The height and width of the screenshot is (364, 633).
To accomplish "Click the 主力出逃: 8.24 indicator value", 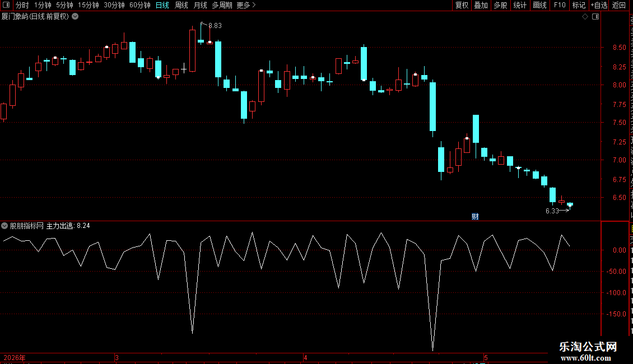I will 68,226.
